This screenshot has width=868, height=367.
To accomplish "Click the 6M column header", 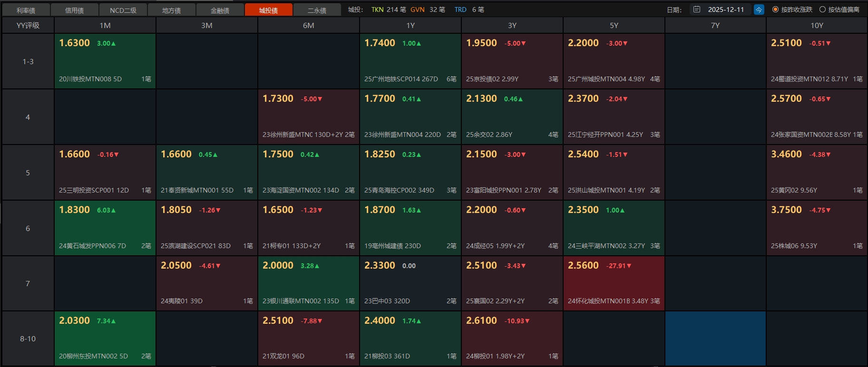I will click(309, 25).
